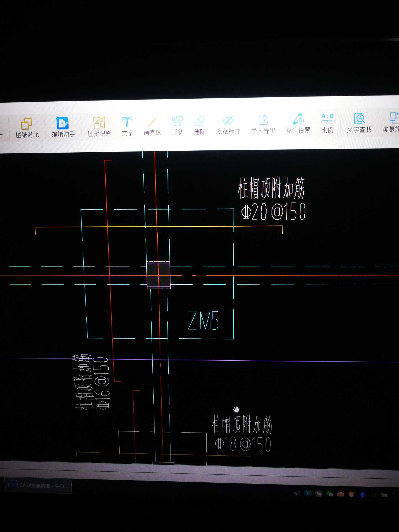Click the vertical Φ16@150 rebar annotation
This screenshot has width=399, height=532.
click(102, 383)
